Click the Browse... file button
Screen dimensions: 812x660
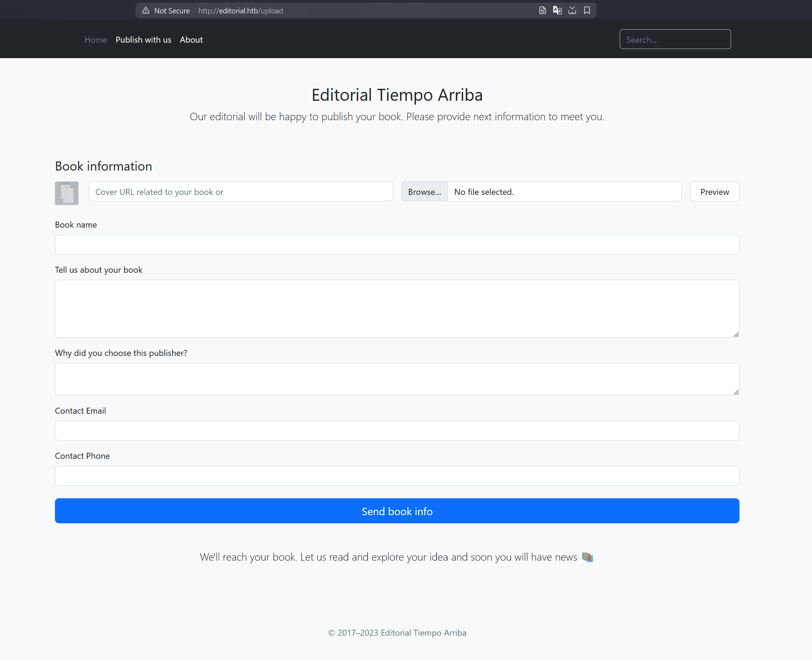[424, 192]
